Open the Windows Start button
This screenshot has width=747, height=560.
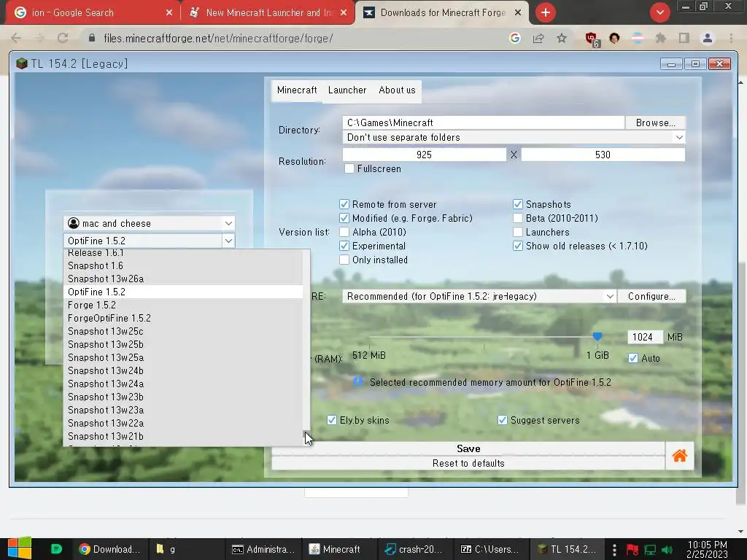point(19,548)
